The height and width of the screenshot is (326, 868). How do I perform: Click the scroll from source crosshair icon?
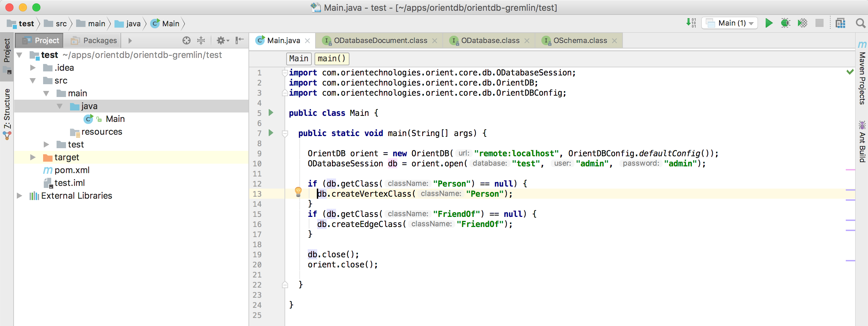186,40
